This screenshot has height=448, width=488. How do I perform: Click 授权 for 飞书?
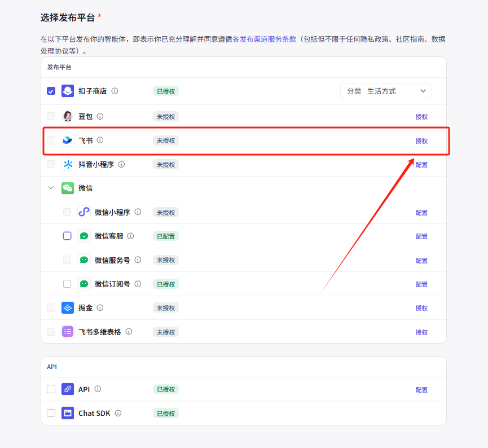421,141
